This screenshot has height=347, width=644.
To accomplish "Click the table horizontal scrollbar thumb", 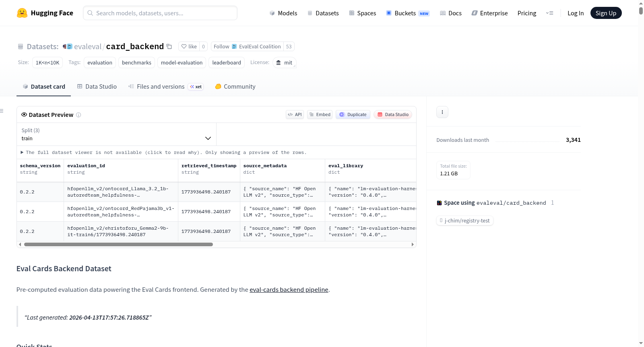I will [x=118, y=244].
